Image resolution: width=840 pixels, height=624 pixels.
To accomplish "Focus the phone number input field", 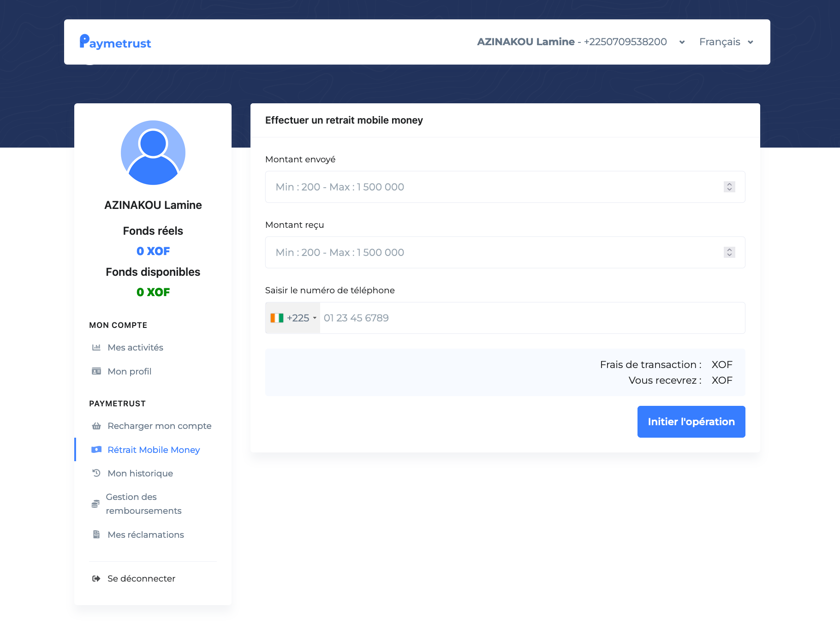I will pos(532,318).
